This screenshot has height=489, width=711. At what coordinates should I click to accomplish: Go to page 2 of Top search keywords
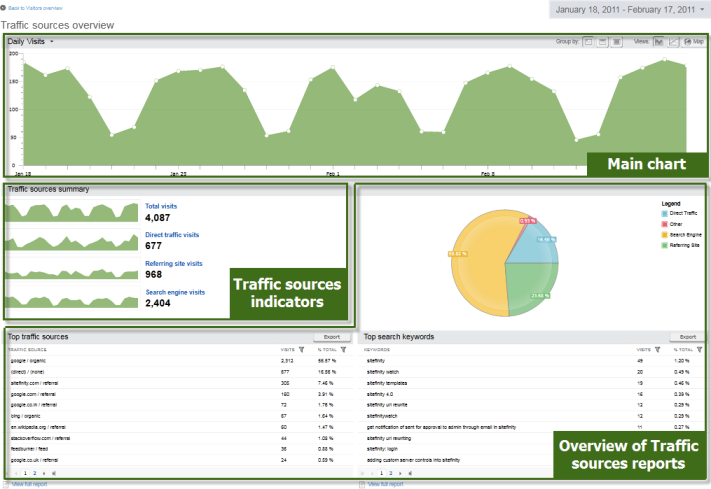[392, 472]
